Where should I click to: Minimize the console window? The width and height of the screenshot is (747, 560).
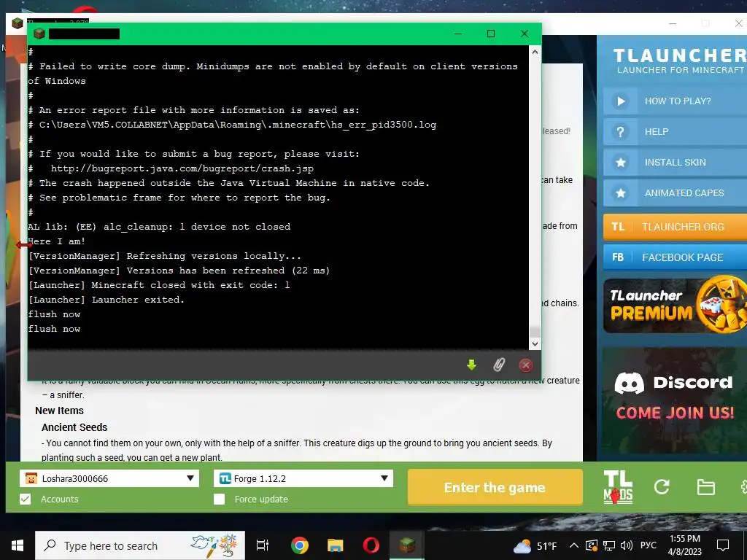[458, 34]
